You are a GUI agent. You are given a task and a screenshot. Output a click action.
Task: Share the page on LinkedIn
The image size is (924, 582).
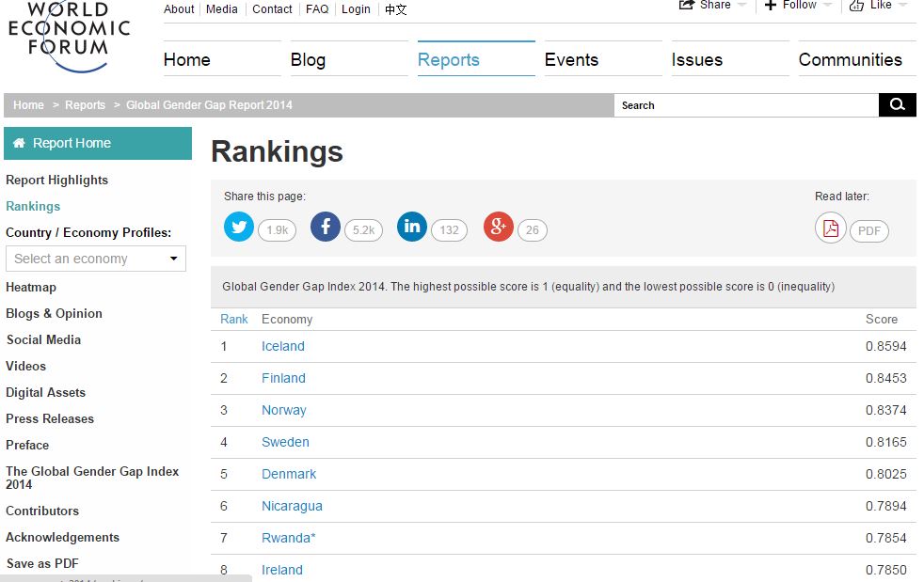(412, 227)
